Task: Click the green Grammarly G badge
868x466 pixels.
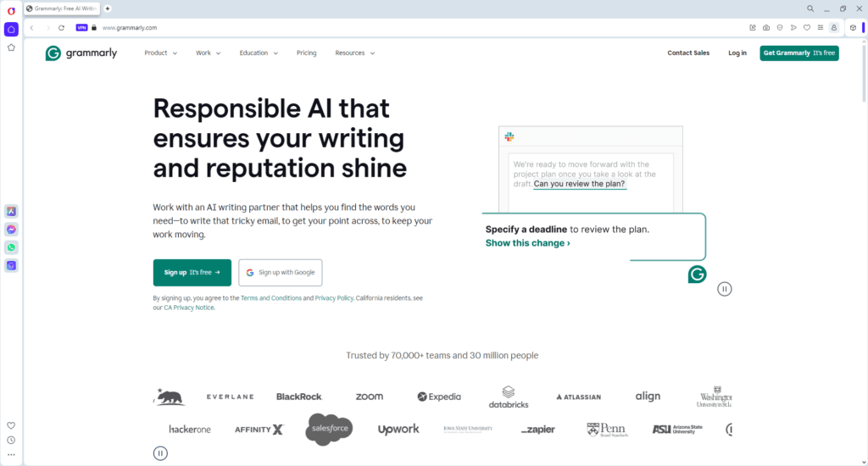Action: [697, 274]
